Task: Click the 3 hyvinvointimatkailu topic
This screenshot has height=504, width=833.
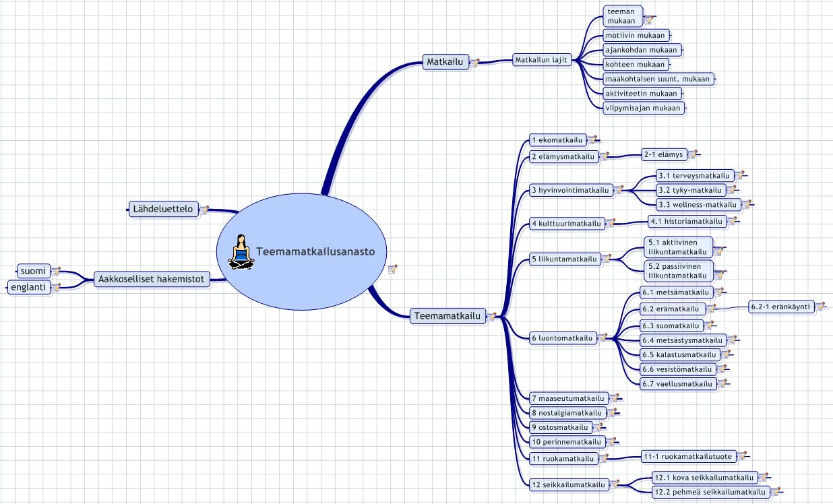Action: (x=569, y=190)
